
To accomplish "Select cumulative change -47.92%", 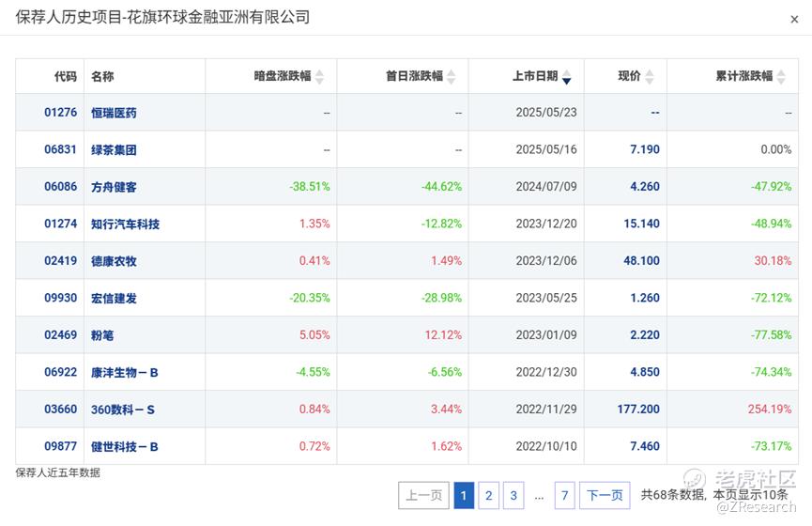I will pos(771,187).
